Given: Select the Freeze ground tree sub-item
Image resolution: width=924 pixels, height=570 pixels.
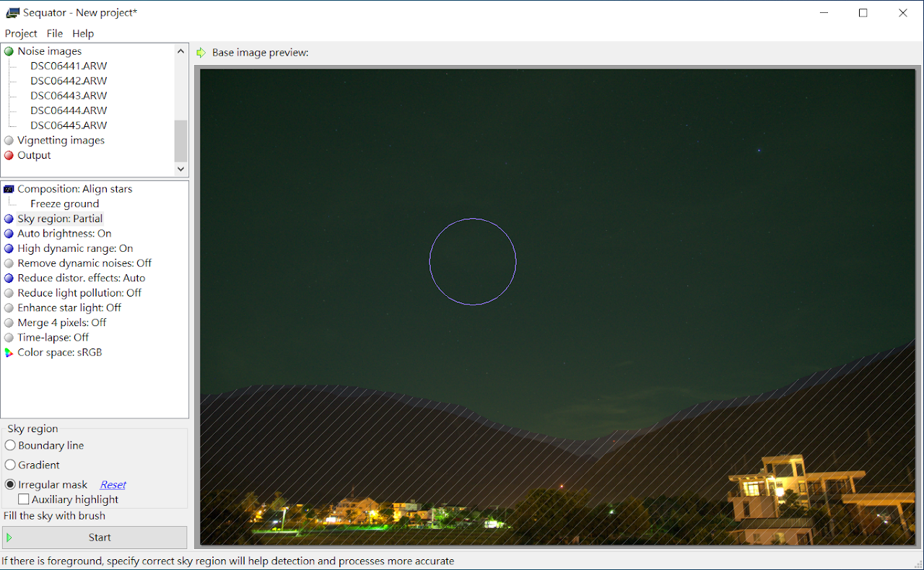Looking at the screenshot, I should pyautogui.click(x=64, y=204).
